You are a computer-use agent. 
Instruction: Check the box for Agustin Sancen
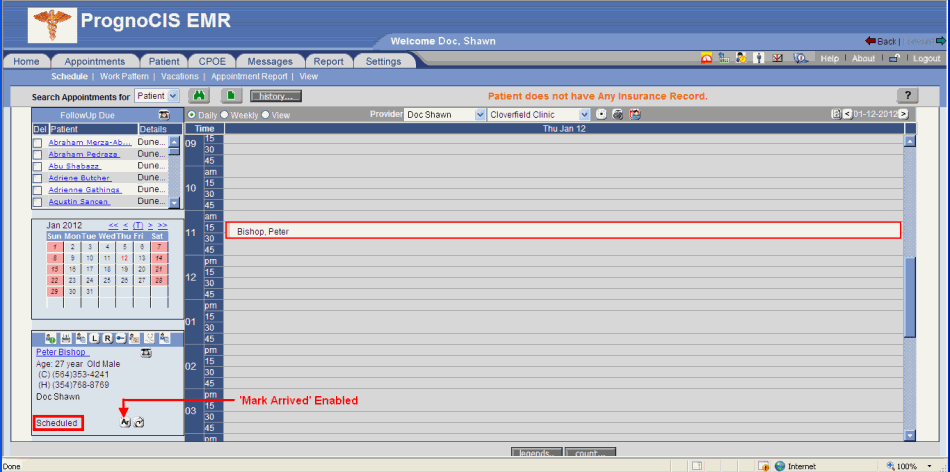[x=38, y=202]
